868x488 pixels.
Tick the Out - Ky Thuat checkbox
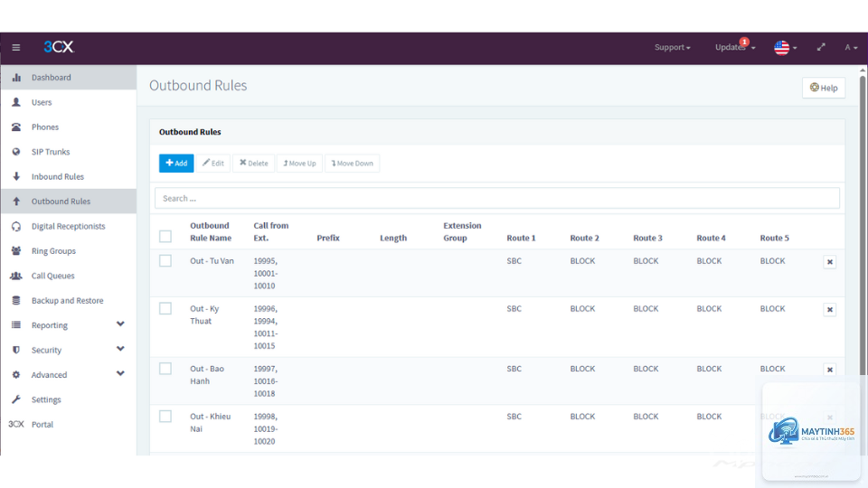click(x=165, y=308)
